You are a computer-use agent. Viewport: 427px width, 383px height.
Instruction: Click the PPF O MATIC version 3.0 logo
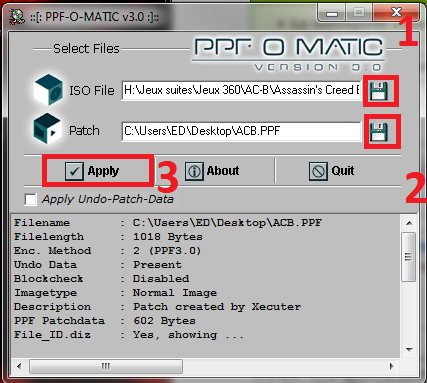click(x=289, y=54)
